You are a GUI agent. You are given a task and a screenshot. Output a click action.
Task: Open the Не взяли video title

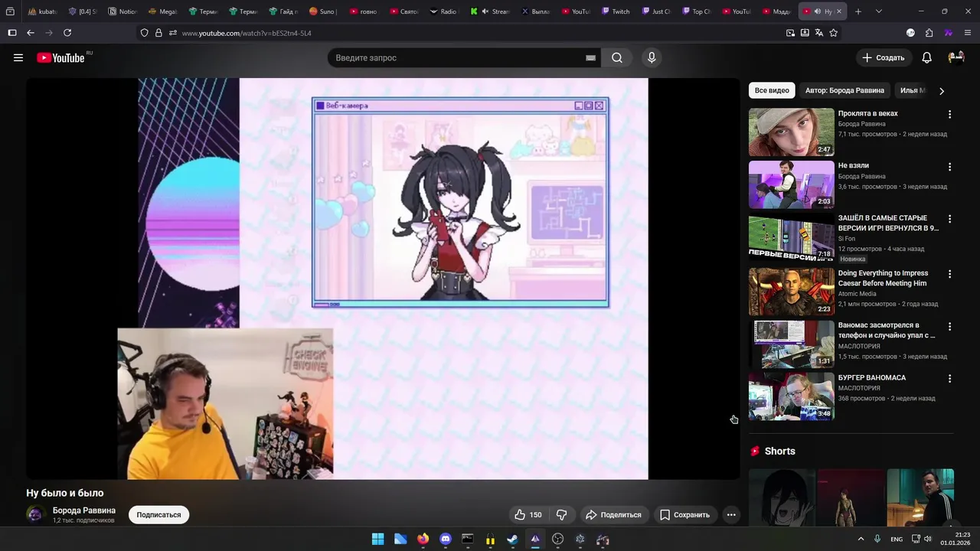[854, 166]
